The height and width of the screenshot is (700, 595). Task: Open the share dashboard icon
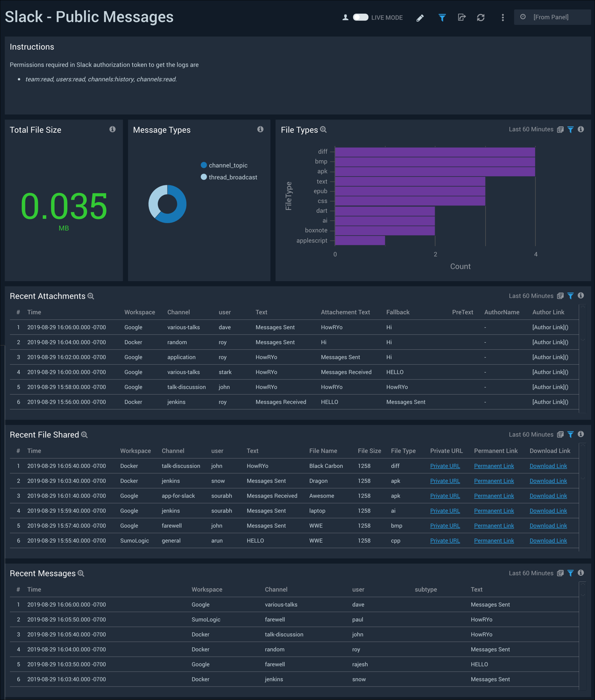point(461,17)
